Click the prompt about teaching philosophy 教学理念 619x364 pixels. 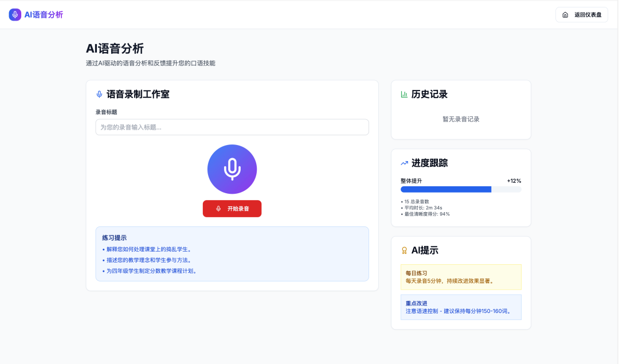149,260
